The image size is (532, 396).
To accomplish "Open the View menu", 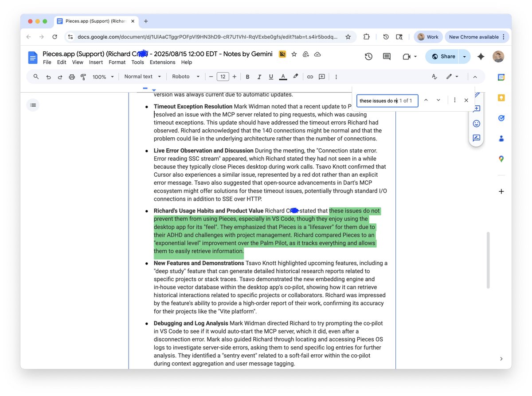I will point(78,62).
